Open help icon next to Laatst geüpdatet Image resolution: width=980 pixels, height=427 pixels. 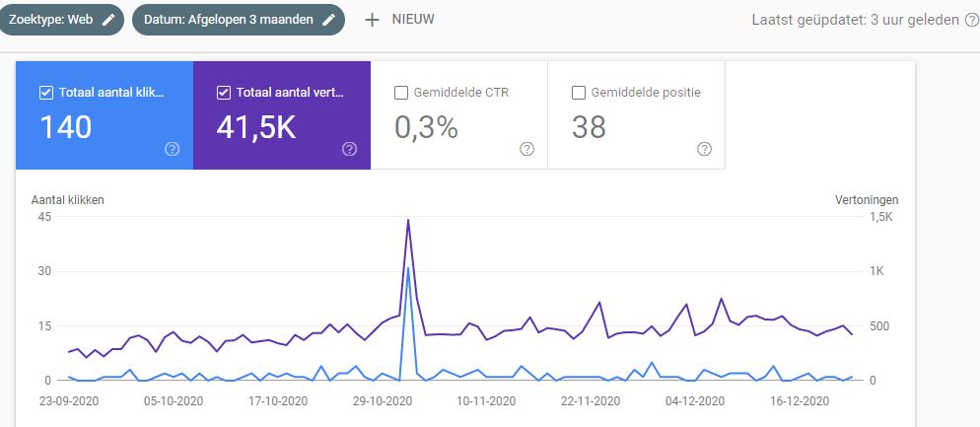click(x=972, y=20)
